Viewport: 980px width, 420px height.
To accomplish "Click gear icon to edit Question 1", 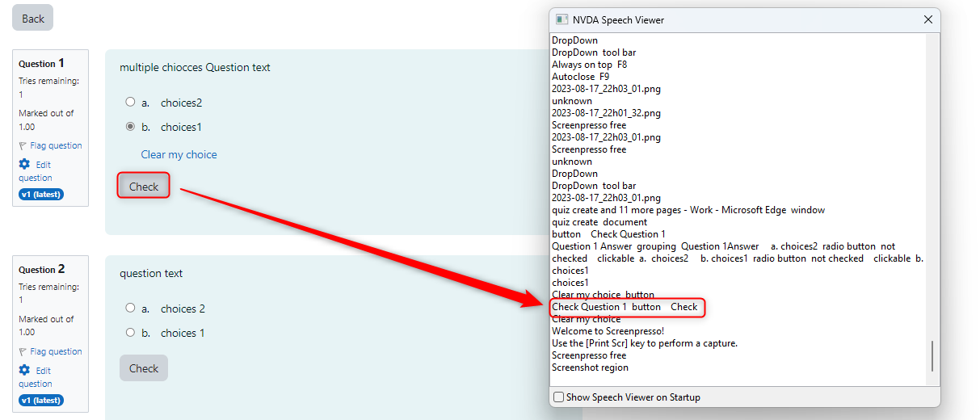I will pos(24,164).
